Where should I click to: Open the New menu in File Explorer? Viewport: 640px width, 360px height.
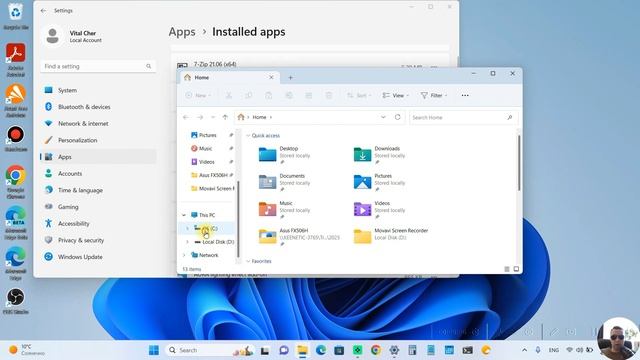(198, 96)
